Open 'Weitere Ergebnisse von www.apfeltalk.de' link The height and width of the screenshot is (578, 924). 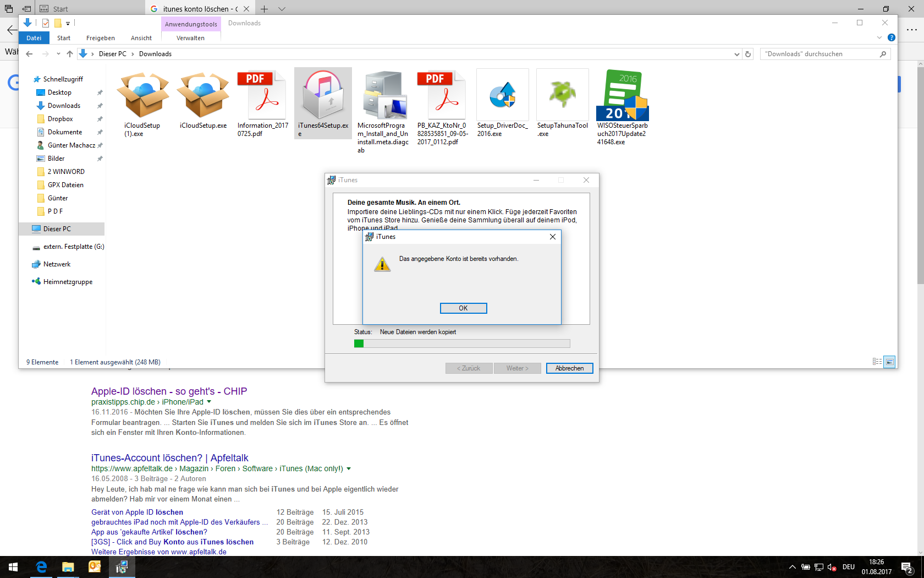(159, 552)
